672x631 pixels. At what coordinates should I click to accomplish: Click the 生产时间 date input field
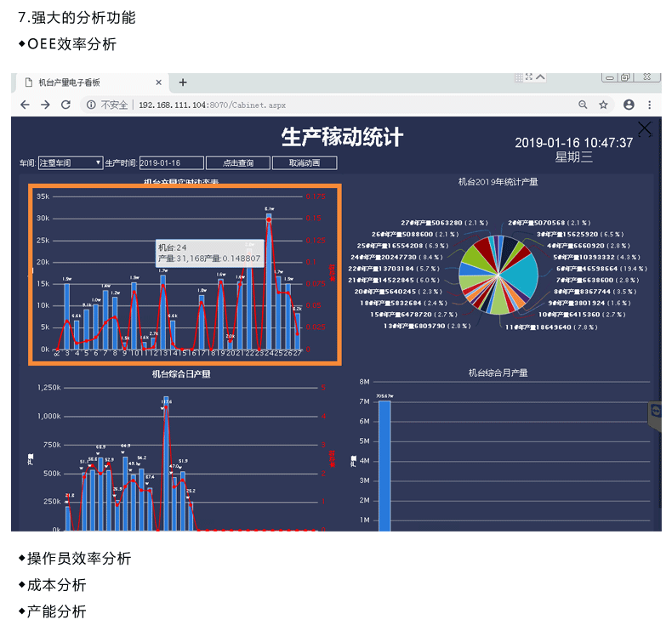(171, 162)
